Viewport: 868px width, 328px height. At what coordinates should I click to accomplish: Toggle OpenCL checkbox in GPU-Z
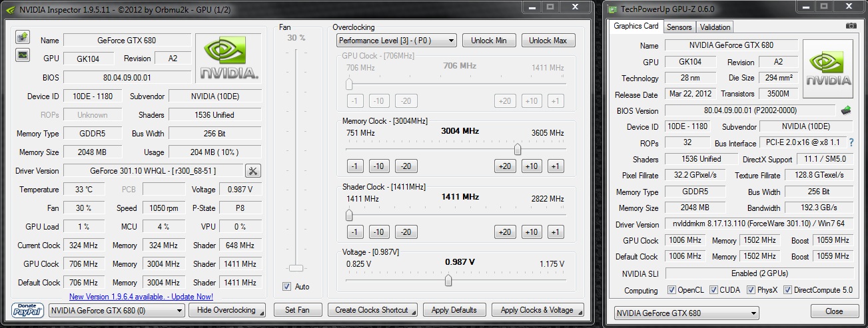coord(671,290)
